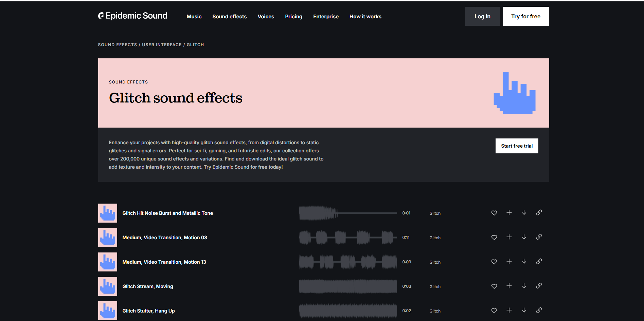The height and width of the screenshot is (321, 644).
Task: Click the Log in button
Action: click(x=482, y=16)
